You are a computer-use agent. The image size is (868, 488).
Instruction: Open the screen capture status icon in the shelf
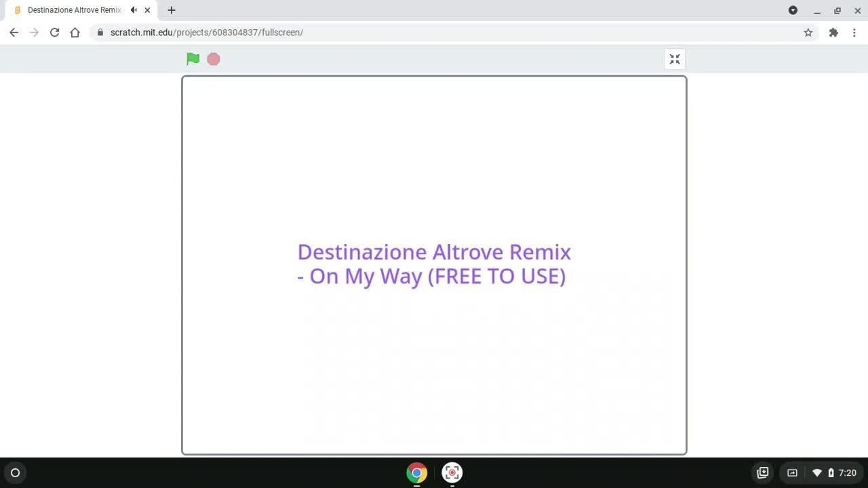pyautogui.click(x=791, y=473)
